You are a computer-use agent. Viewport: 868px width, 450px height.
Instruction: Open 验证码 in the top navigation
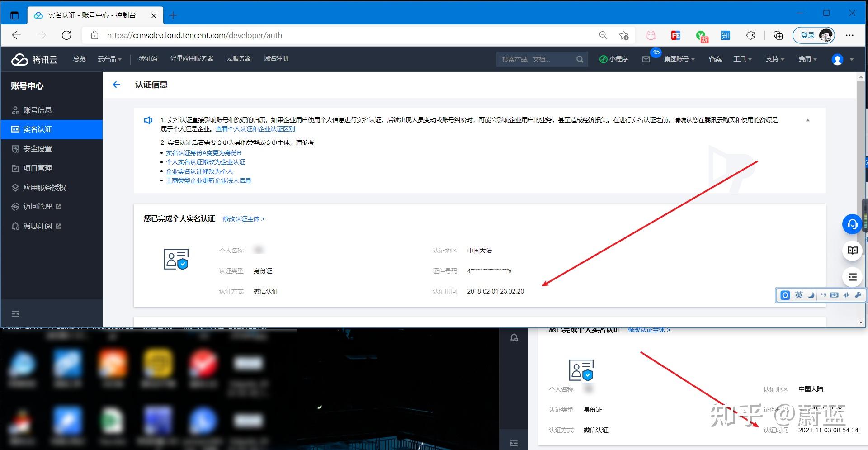148,59
